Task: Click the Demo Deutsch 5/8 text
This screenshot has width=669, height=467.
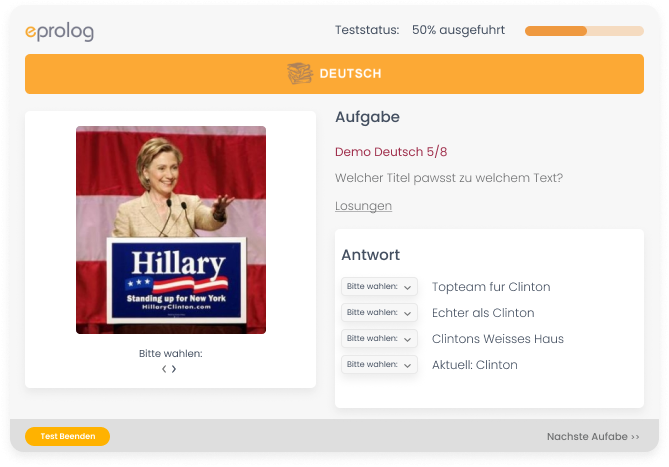Action: click(x=391, y=152)
